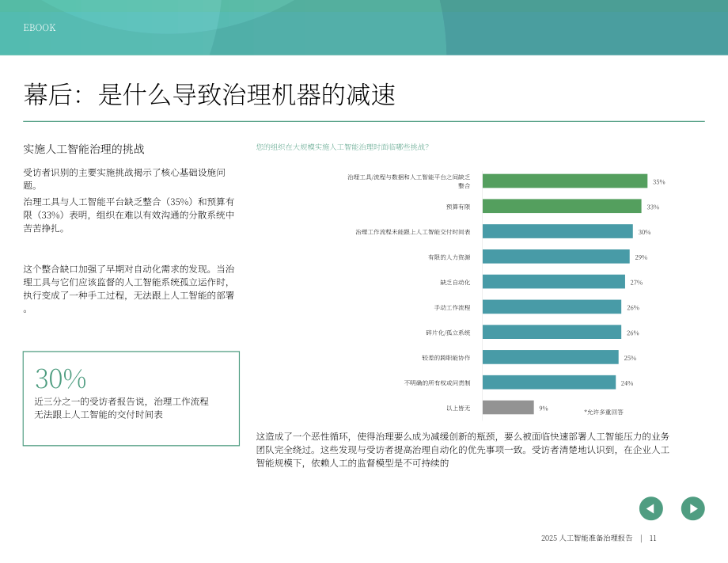The height and width of the screenshot is (563, 728).
Task: Go to the next page arrow
Action: pos(692,508)
